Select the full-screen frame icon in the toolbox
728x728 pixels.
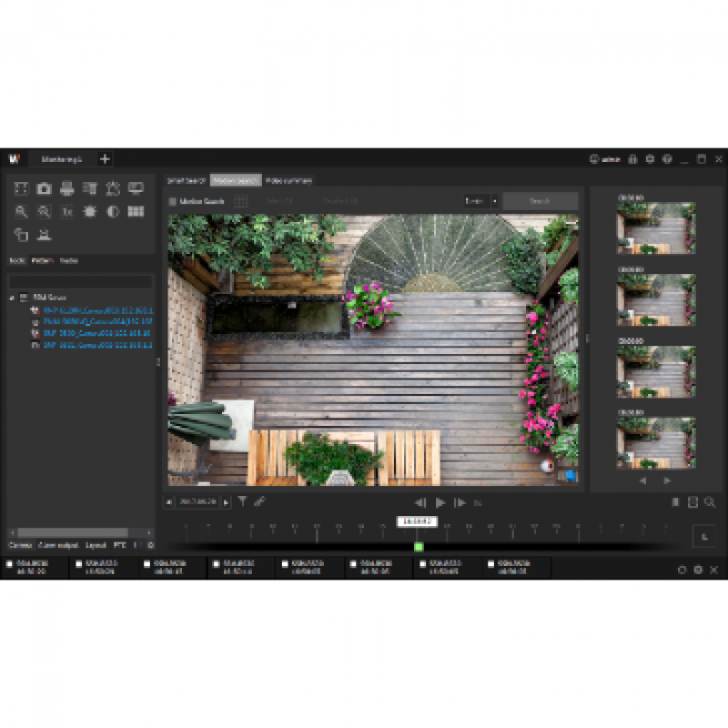pos(21,188)
